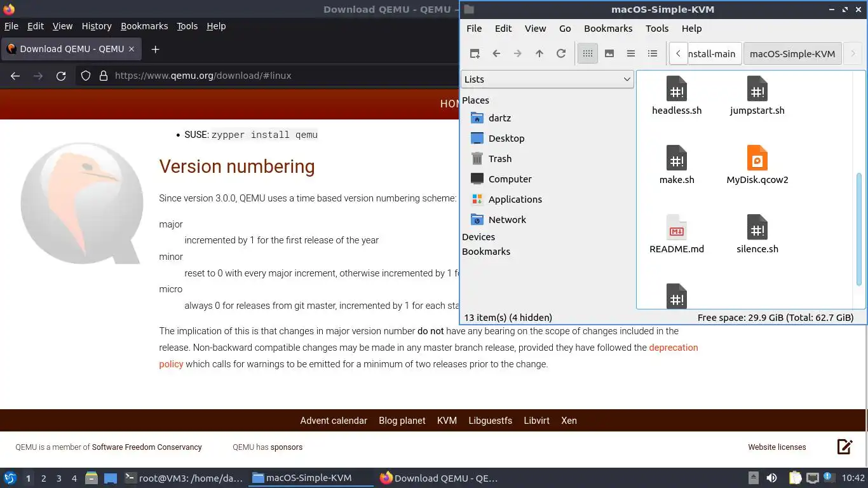Viewport: 868px width, 488px height.
Task: Open file manager File menu
Action: pyautogui.click(x=474, y=29)
